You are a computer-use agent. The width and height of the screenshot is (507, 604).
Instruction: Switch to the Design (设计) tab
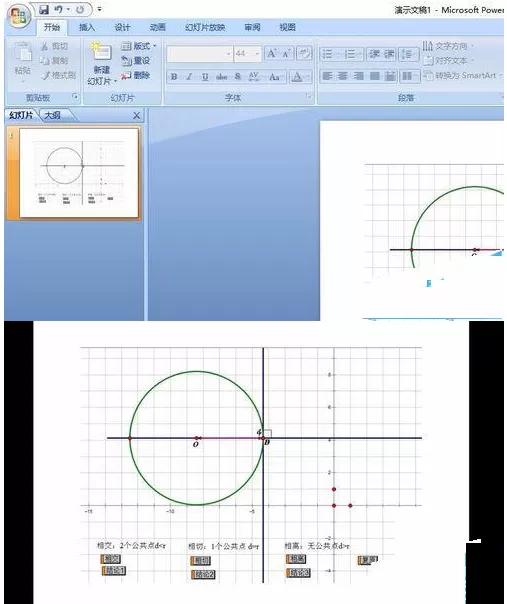point(122,27)
